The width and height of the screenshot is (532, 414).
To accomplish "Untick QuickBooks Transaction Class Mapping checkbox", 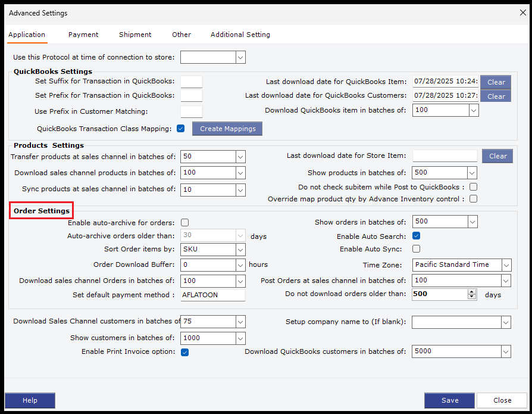I will point(181,128).
